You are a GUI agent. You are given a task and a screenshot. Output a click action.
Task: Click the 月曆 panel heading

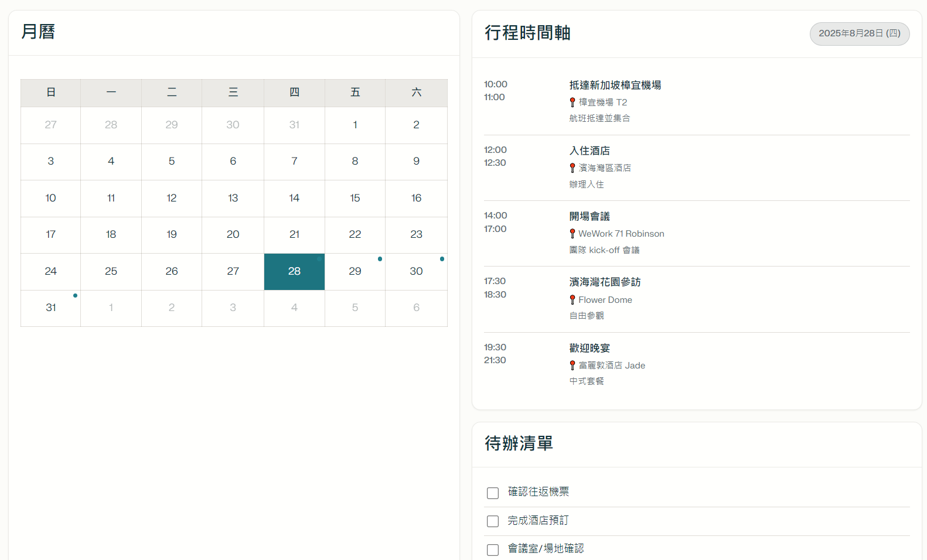38,32
